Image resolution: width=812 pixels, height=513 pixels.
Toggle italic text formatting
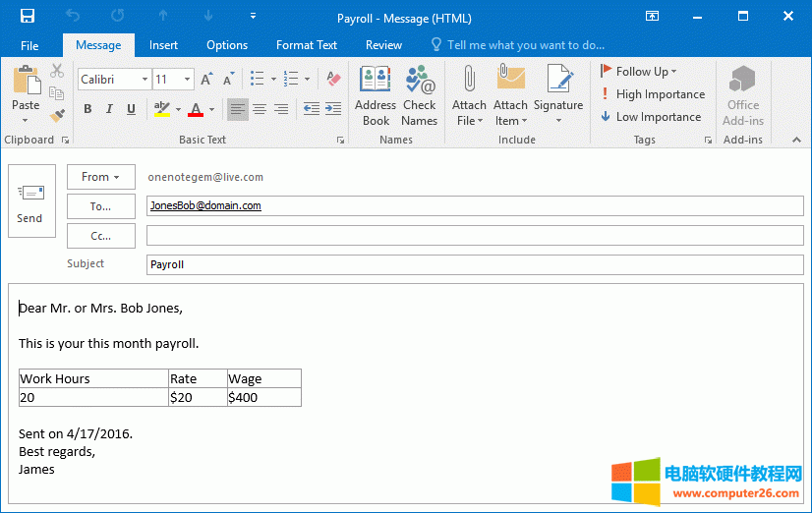(x=109, y=109)
